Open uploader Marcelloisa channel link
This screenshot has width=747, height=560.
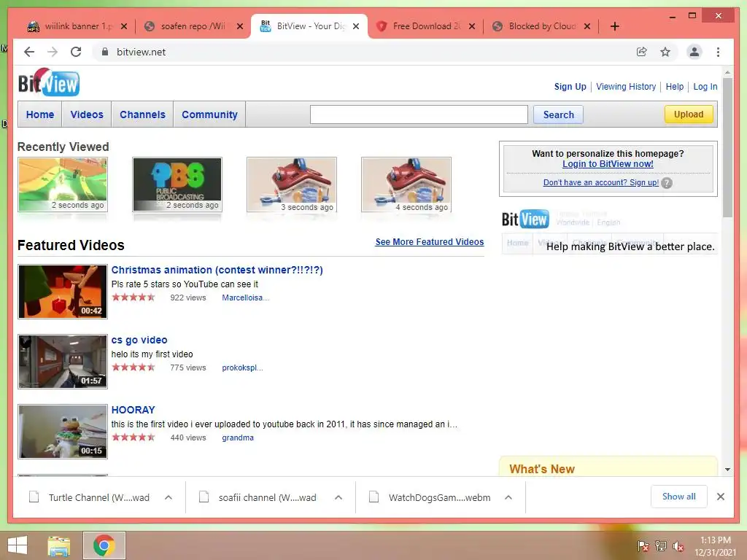point(245,297)
